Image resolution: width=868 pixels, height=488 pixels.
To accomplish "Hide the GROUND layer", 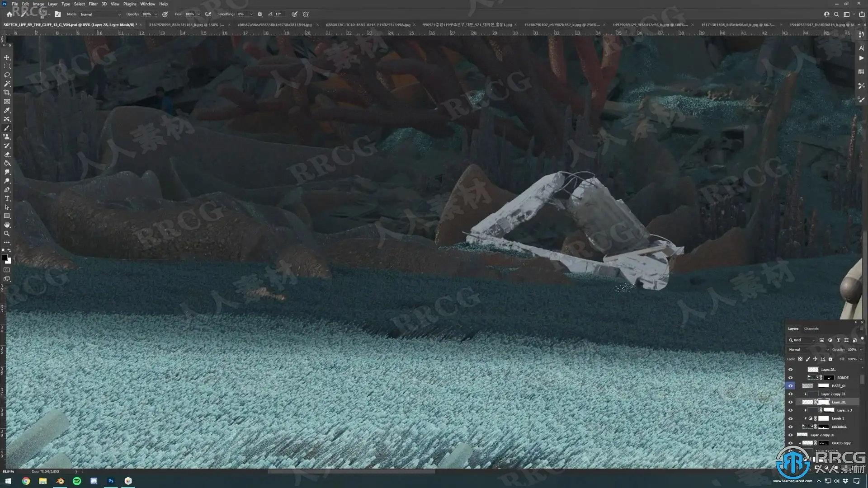I will click(x=790, y=427).
